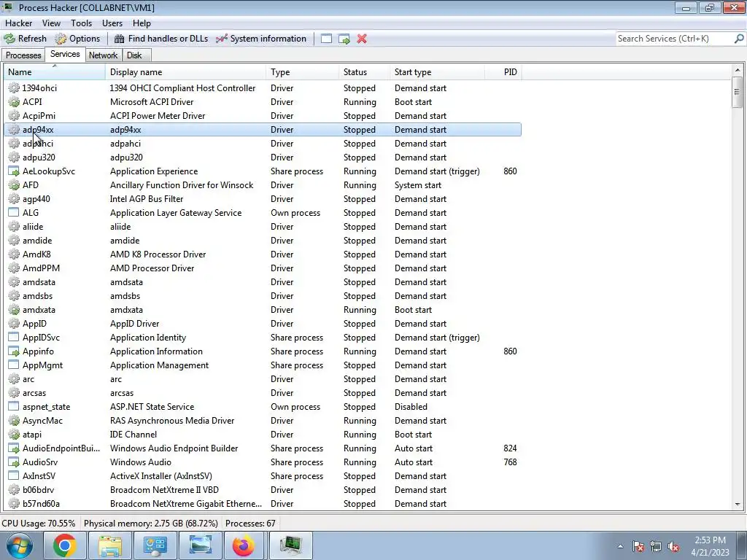This screenshot has height=560, width=747.
Task: Open the Help menu
Action: (142, 23)
